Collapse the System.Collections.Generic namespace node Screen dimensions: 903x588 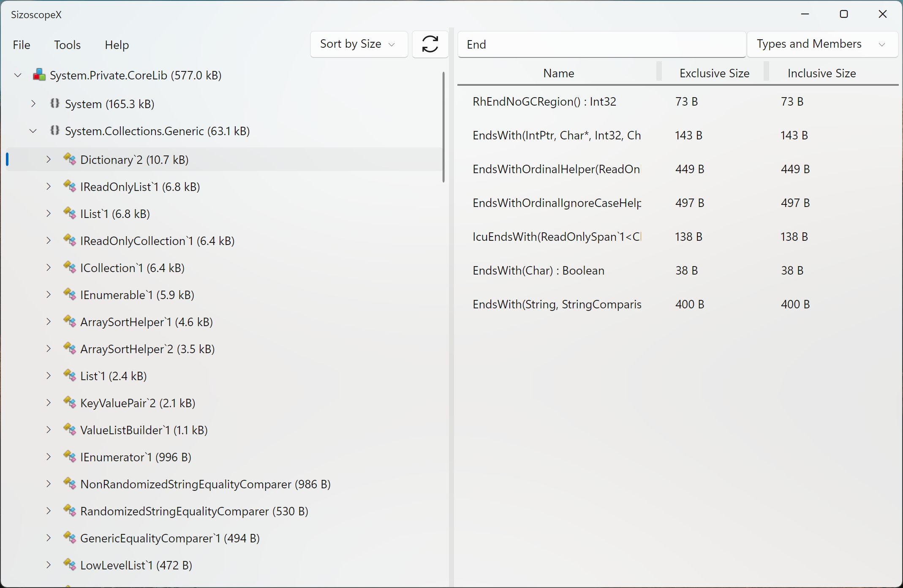coord(33,131)
